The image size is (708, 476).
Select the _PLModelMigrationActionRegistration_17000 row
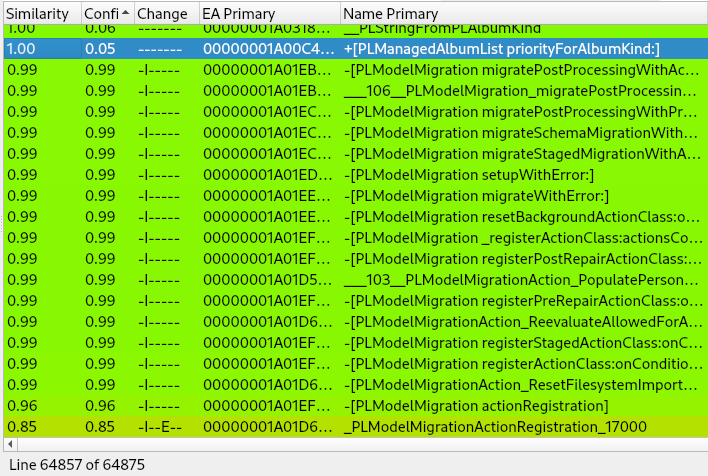tap(356, 427)
